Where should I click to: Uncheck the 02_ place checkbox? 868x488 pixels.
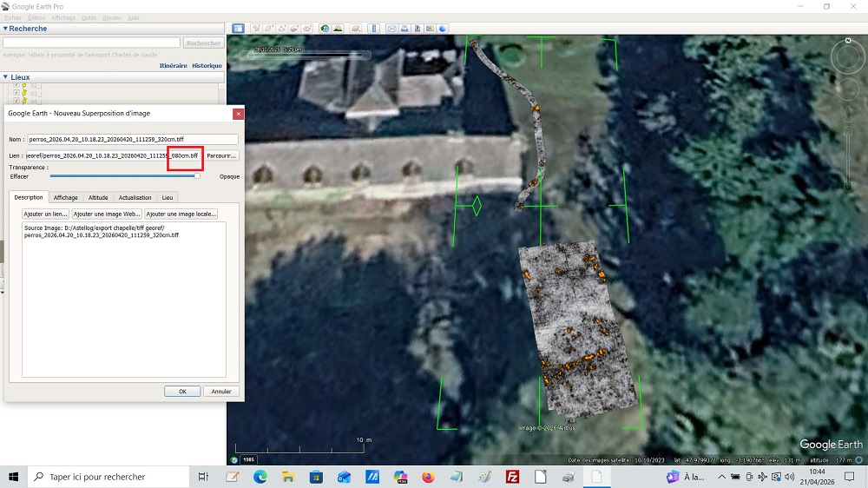pyautogui.click(x=16, y=85)
